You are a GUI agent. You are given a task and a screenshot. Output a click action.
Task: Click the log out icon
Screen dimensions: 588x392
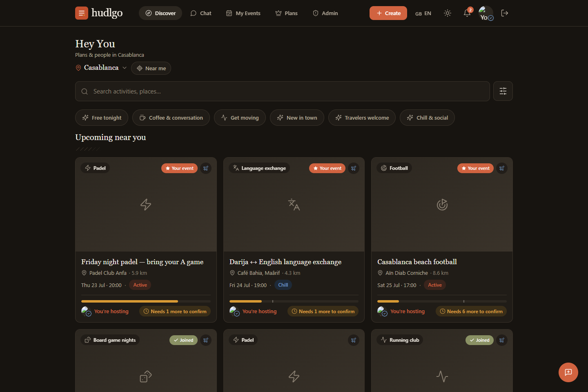click(x=505, y=13)
